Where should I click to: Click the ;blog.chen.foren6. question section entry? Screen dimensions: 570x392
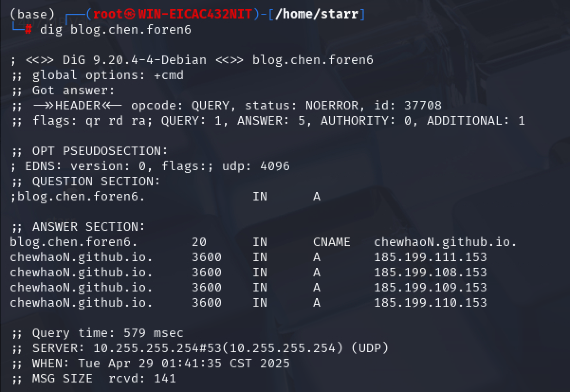click(78, 196)
